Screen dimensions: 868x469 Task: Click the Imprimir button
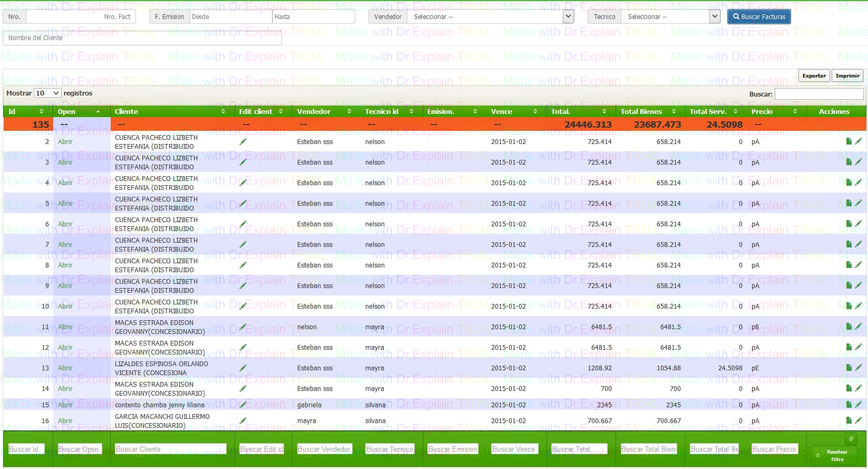click(847, 76)
